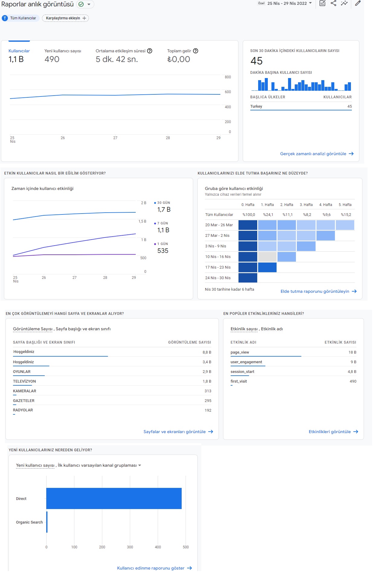Click the session_start event row
373x588 pixels.
click(294, 372)
